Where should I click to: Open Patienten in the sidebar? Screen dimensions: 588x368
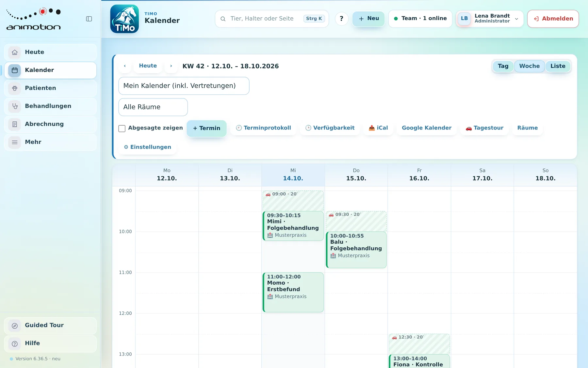coord(51,88)
